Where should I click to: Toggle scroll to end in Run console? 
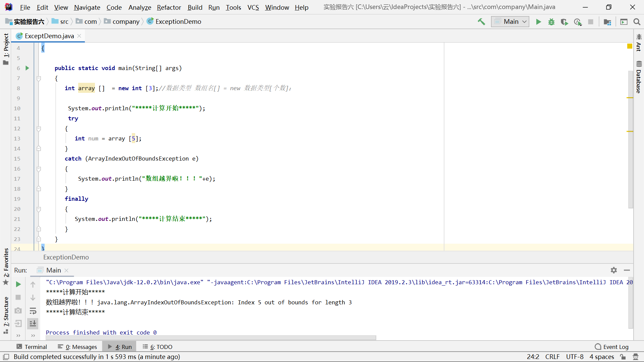pyautogui.click(x=33, y=323)
